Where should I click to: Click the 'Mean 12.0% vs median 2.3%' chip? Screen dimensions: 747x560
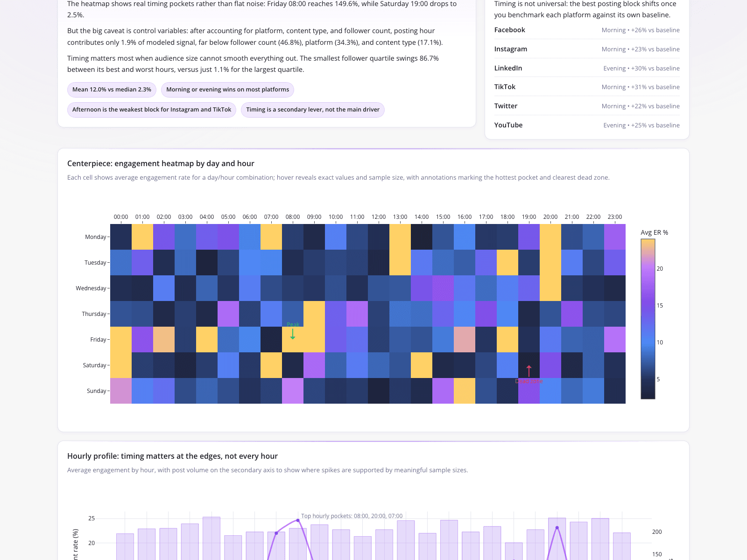[x=112, y=90]
